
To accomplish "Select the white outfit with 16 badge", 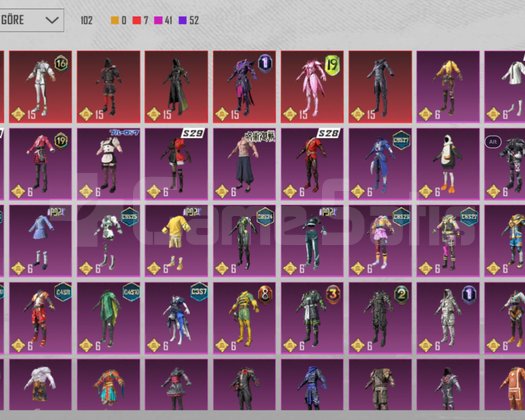I will [x=41, y=87].
